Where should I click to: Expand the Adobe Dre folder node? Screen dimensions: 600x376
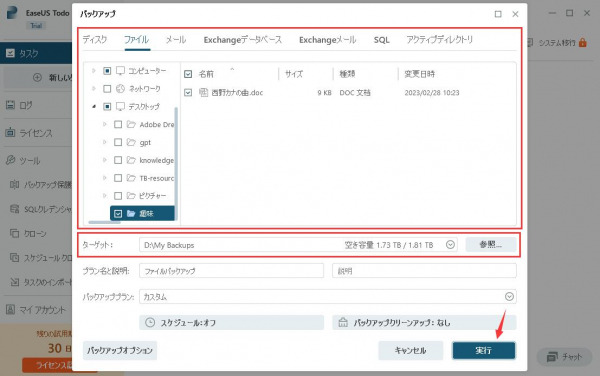pyautogui.click(x=104, y=124)
